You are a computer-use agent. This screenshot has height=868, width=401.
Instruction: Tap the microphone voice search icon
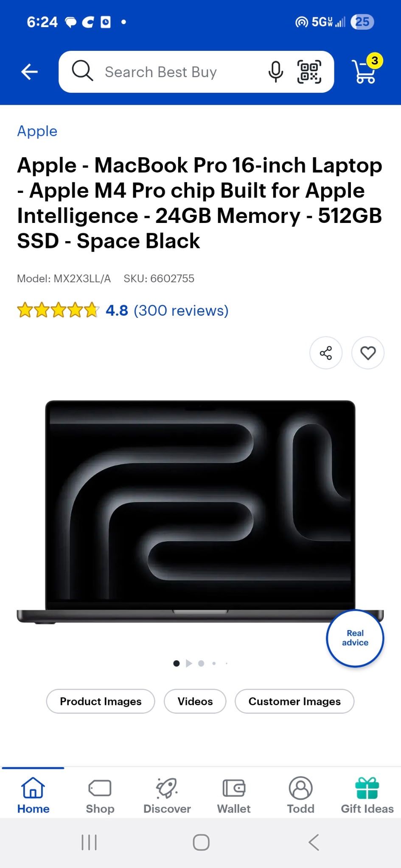click(275, 72)
